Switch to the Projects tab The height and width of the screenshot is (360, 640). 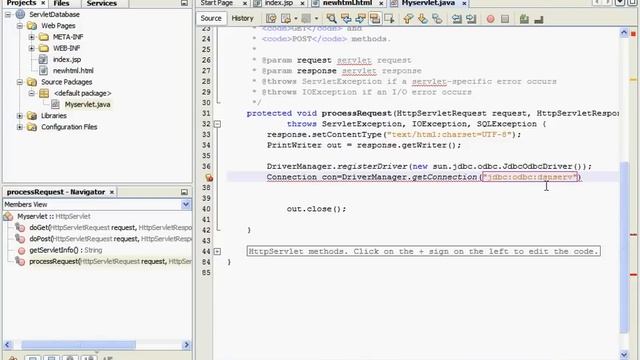[21, 3]
